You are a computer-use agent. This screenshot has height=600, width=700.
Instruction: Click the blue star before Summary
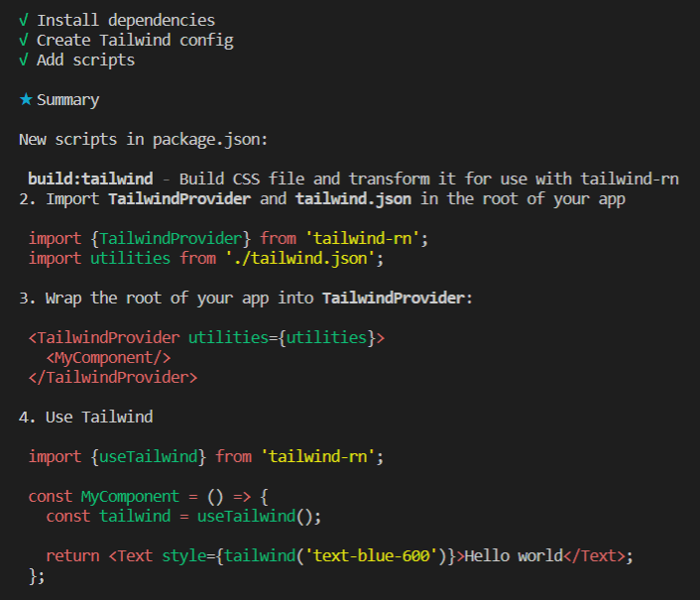pos(26,100)
